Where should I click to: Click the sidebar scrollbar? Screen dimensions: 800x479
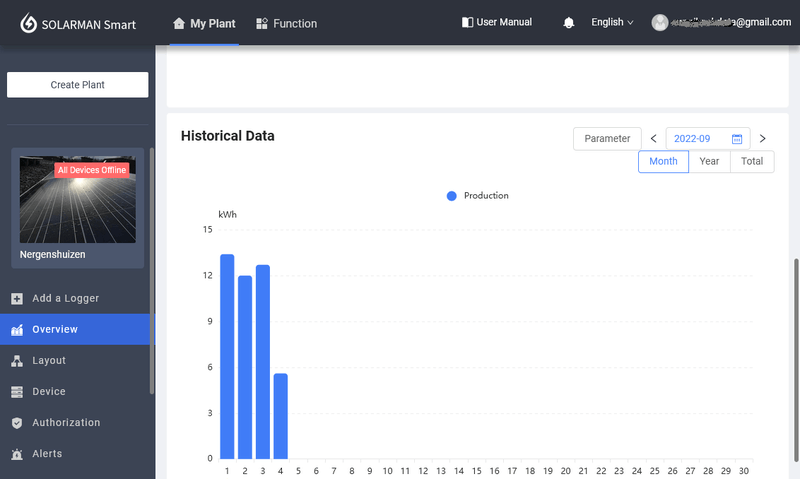coord(152,271)
